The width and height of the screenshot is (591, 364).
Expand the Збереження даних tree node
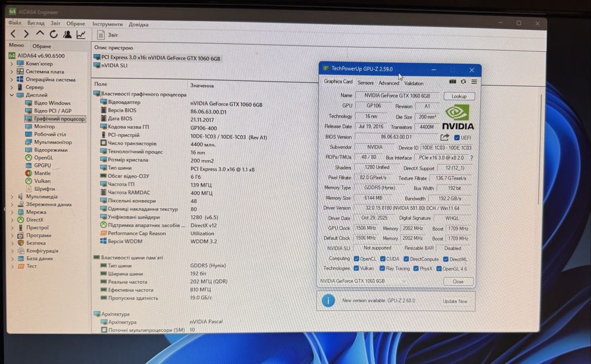pyautogui.click(x=12, y=204)
